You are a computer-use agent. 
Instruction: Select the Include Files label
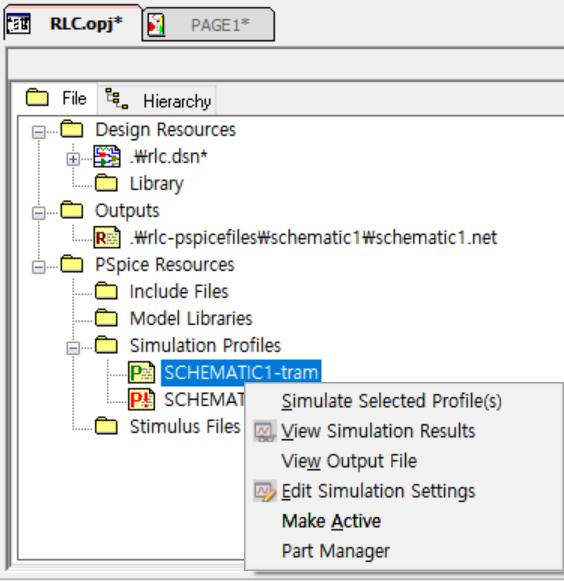pyautogui.click(x=179, y=291)
